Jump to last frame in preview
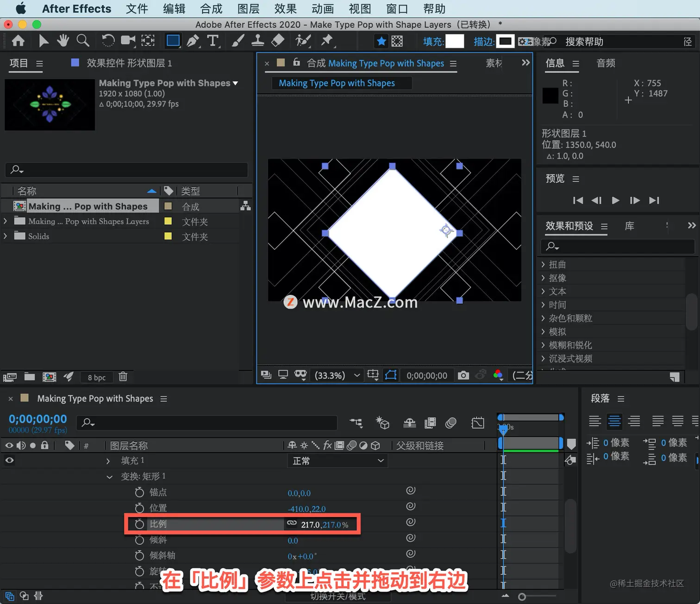700x604 pixels. click(x=654, y=200)
